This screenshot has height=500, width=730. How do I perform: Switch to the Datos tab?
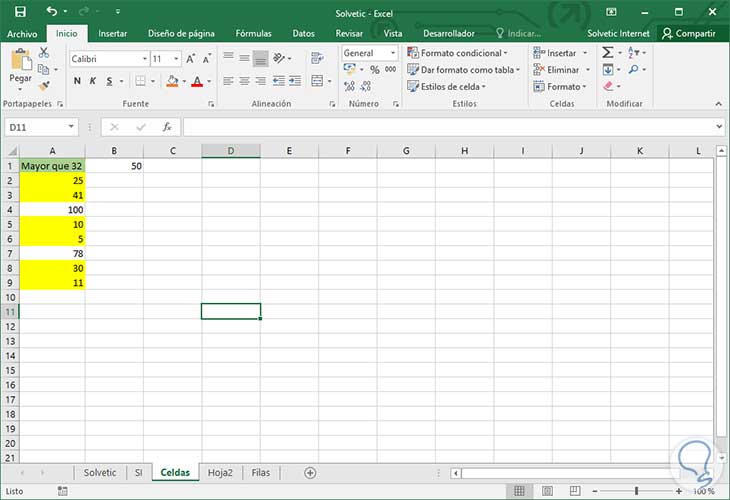[304, 34]
